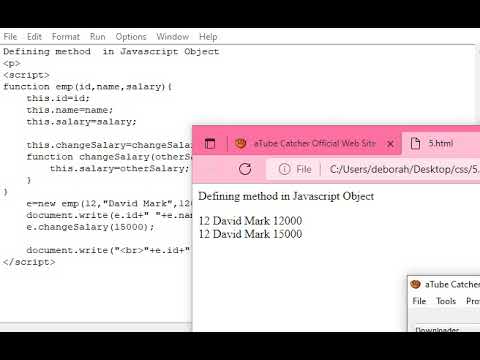Click the code line 'this.name=name;'
The image size is (480, 360).
click(x=70, y=110)
